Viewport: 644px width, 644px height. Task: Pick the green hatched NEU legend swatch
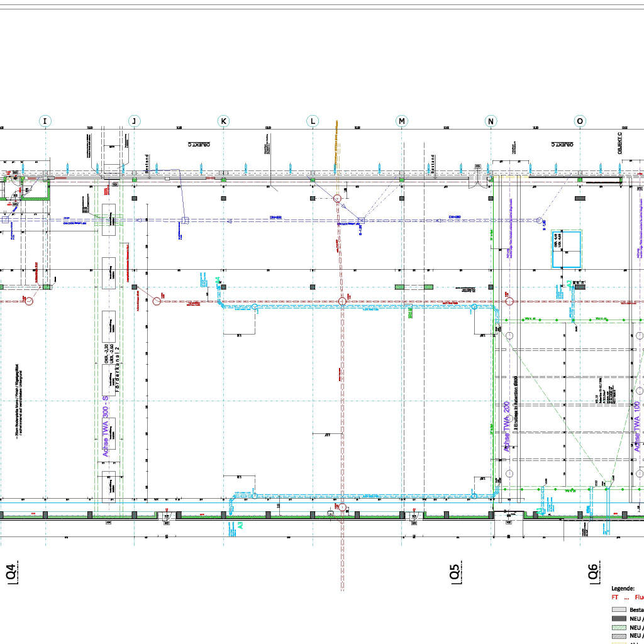619,628
